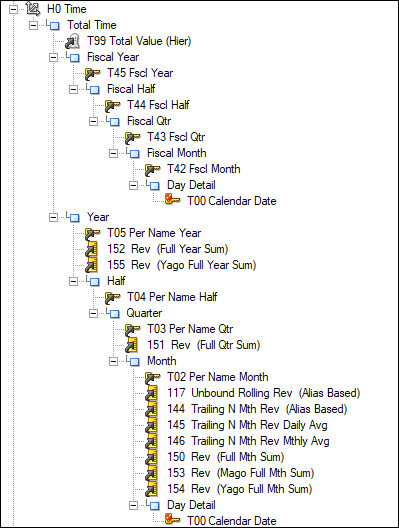Screen dimensions: 399x528
Task: Click the Fiscal Qtr level icon
Action: tap(113, 121)
